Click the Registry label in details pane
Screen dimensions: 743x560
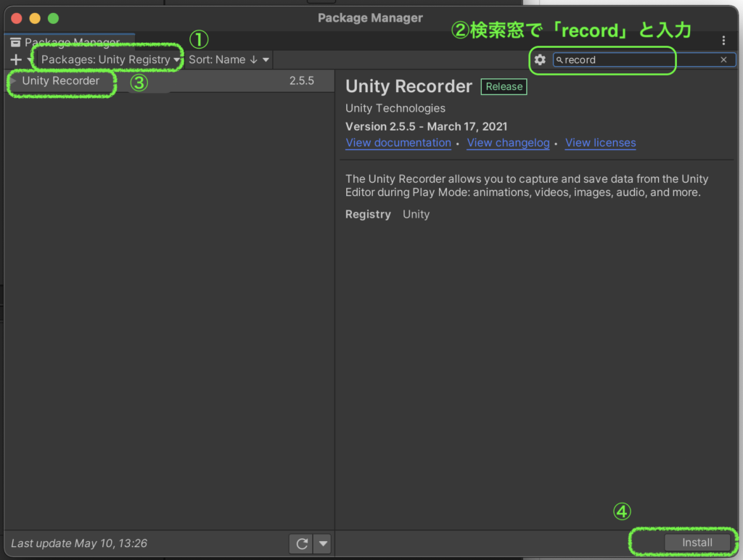(368, 214)
